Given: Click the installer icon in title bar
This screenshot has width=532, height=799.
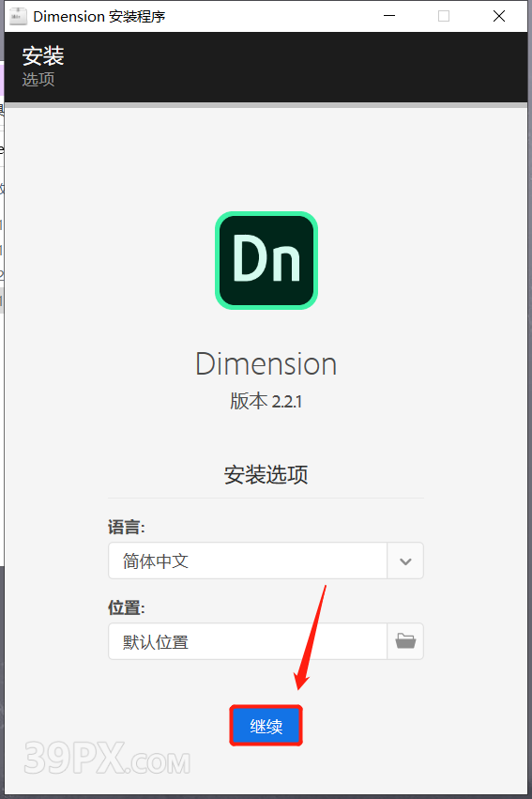Looking at the screenshot, I should click(x=19, y=16).
